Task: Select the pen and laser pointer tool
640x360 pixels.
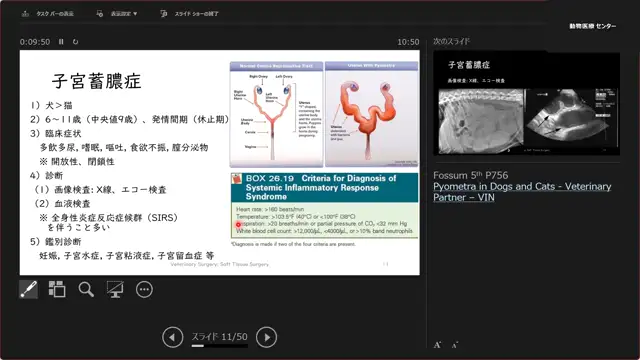Action: coord(29,289)
